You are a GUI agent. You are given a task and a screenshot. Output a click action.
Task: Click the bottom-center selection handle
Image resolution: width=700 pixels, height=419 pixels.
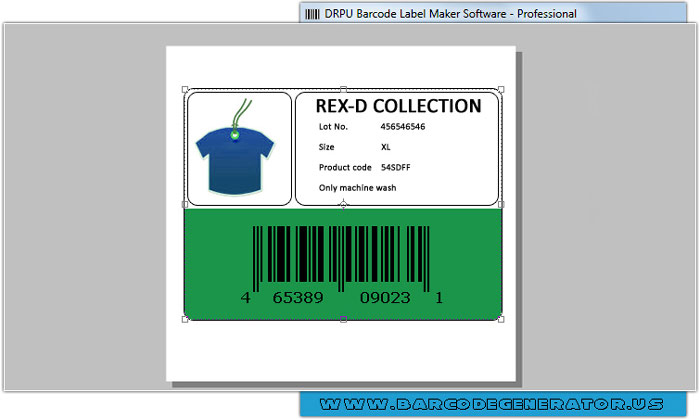pyautogui.click(x=343, y=319)
